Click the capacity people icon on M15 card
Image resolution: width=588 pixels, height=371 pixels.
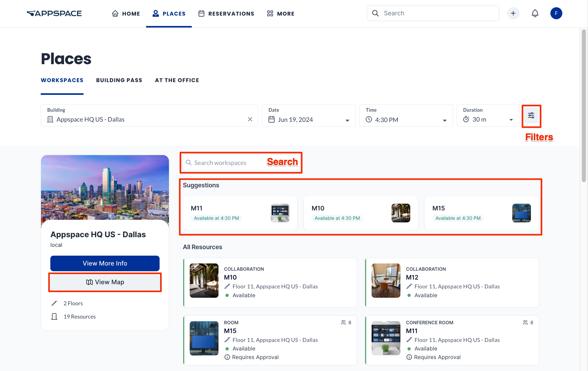[x=343, y=322]
